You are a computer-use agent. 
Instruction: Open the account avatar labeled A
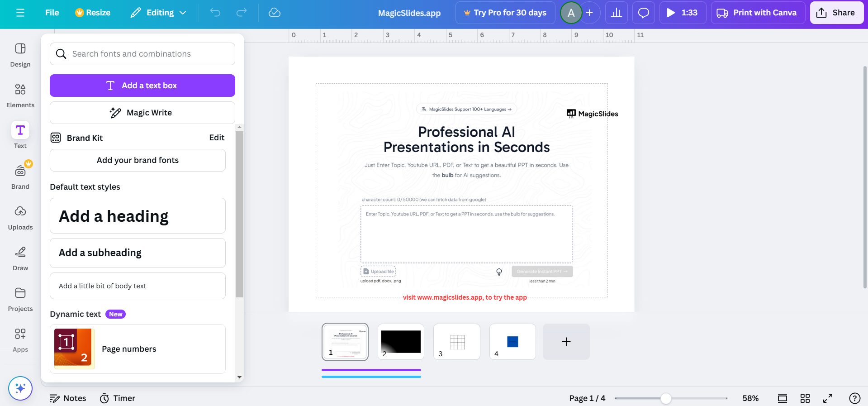(571, 13)
